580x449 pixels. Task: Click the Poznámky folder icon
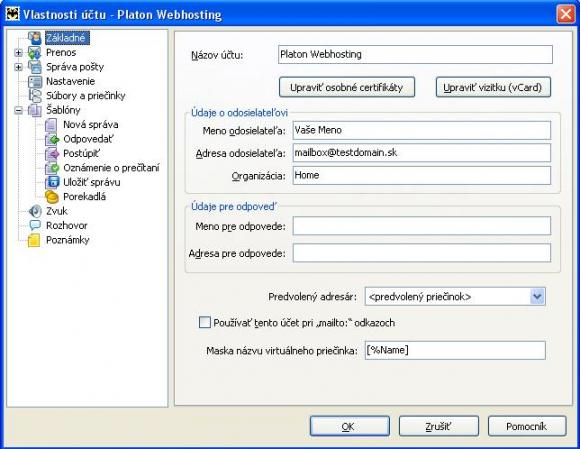pyautogui.click(x=34, y=240)
